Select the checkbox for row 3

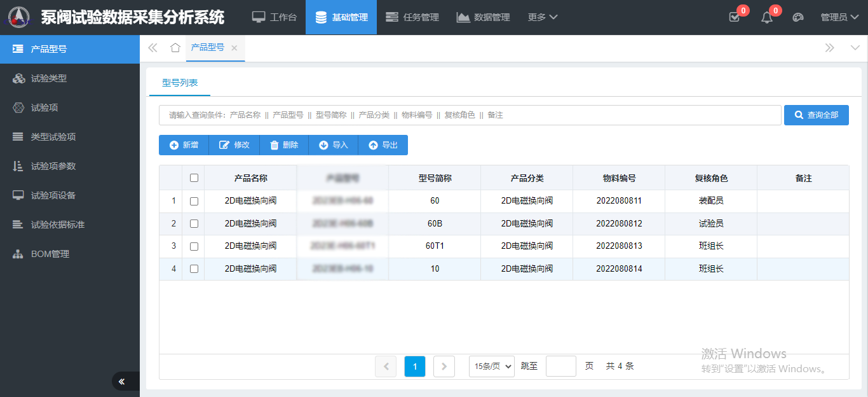point(194,246)
